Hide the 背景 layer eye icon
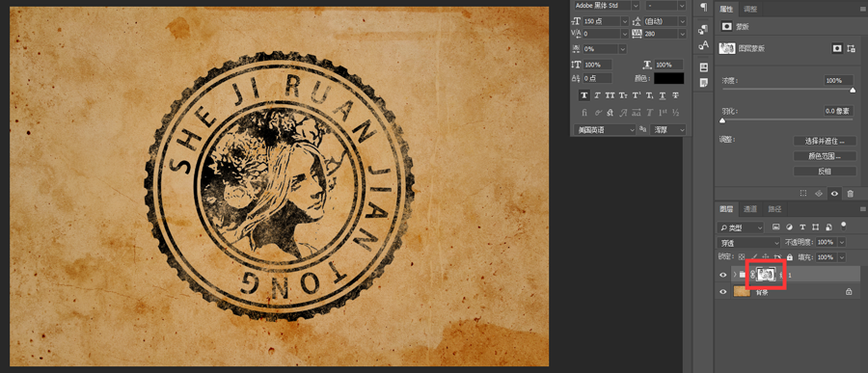 pyautogui.click(x=722, y=292)
